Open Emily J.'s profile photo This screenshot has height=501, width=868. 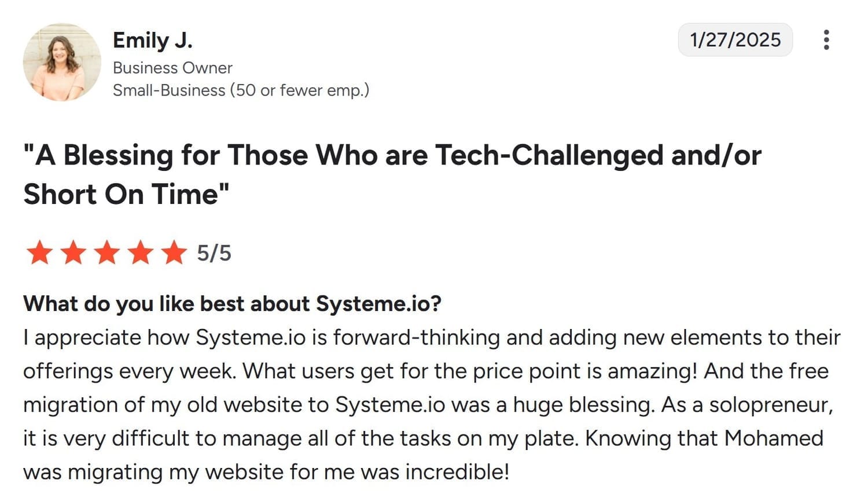(62, 62)
